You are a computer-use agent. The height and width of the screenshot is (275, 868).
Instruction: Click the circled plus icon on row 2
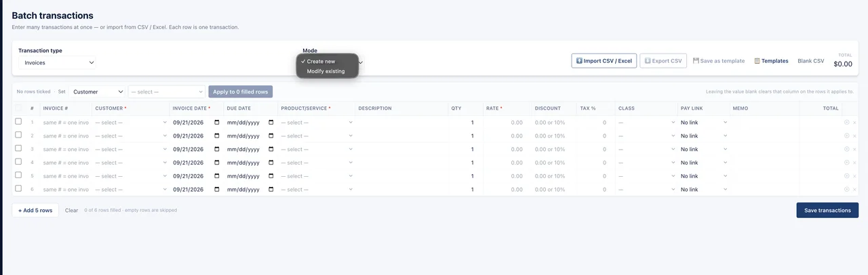[847, 136]
